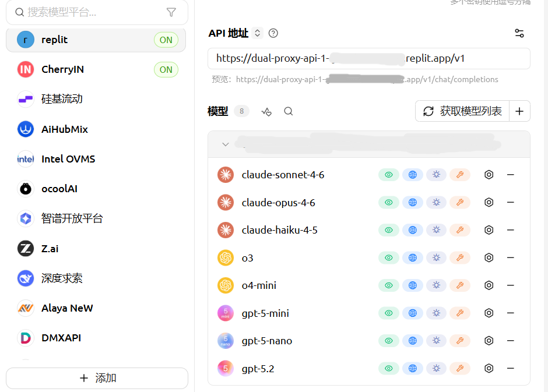548x392 pixels.
Task: Open settings for gpt-5-nano
Action: [489, 341]
